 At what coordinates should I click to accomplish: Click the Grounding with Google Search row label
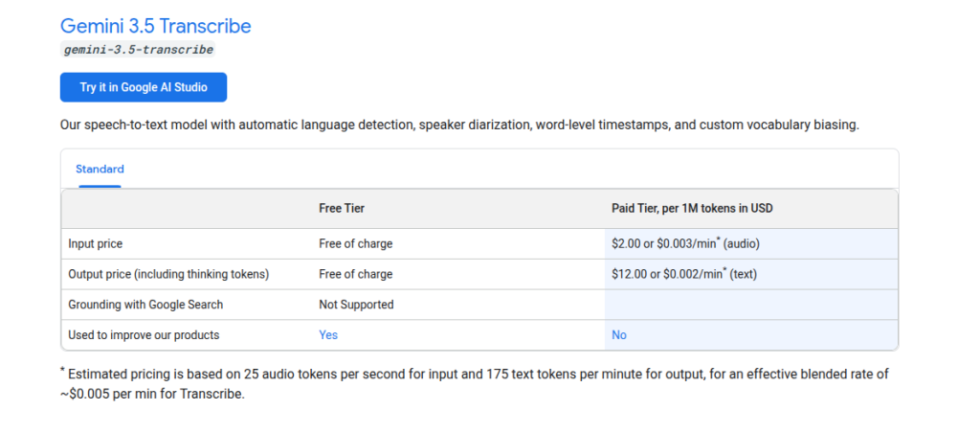[x=145, y=305]
